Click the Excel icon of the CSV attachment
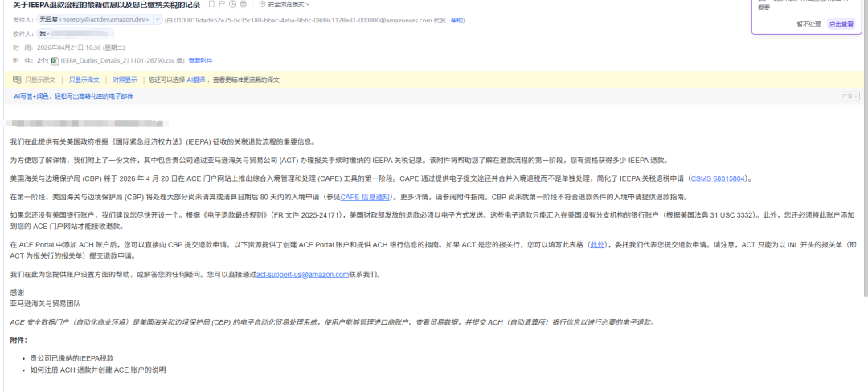The height and width of the screenshot is (392, 868). click(x=55, y=61)
